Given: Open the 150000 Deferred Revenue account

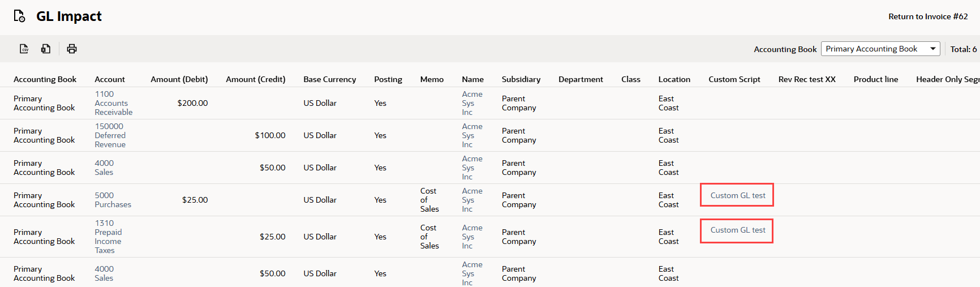Looking at the screenshot, I should (x=110, y=135).
